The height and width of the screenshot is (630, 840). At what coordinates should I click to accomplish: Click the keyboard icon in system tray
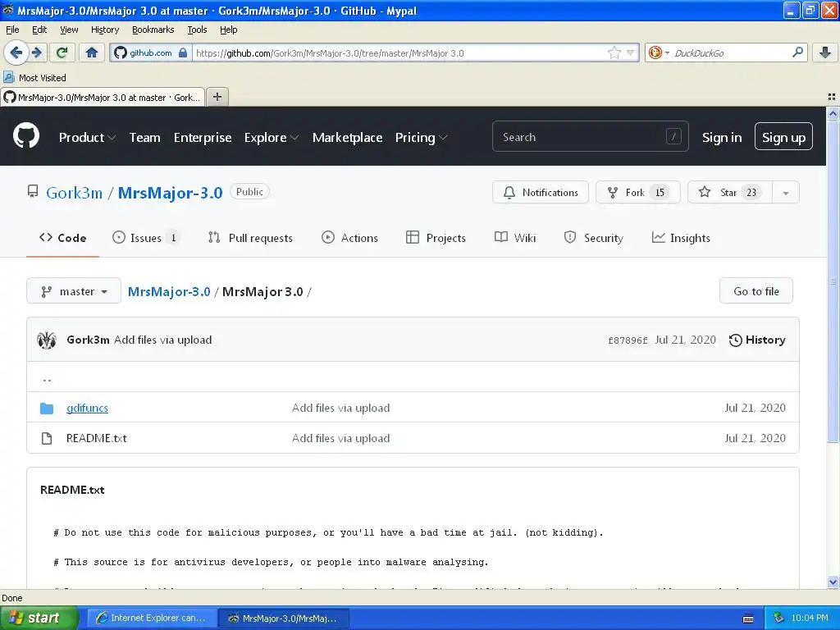[x=748, y=619]
